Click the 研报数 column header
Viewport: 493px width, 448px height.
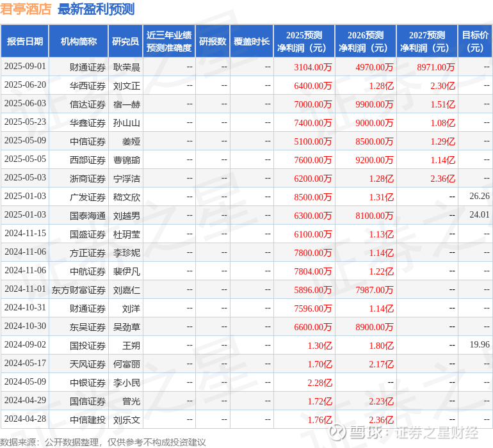click(213, 41)
